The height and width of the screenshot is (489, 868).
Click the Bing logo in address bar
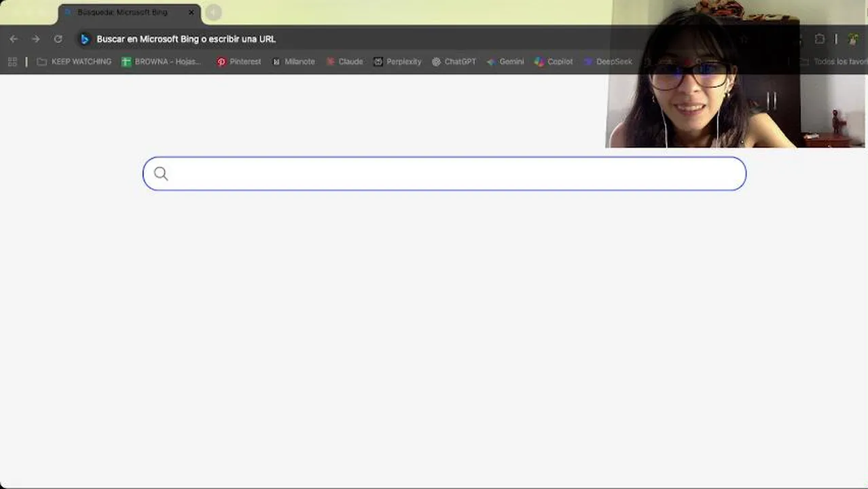(x=84, y=39)
